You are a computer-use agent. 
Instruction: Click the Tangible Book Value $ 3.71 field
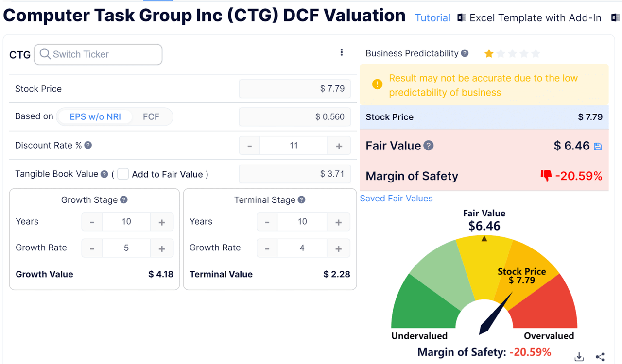294,174
